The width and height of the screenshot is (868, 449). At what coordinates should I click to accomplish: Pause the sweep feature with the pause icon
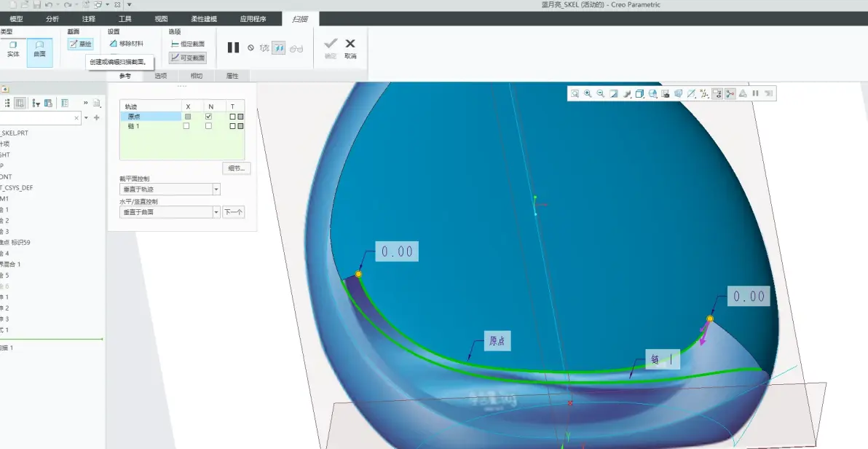(234, 47)
